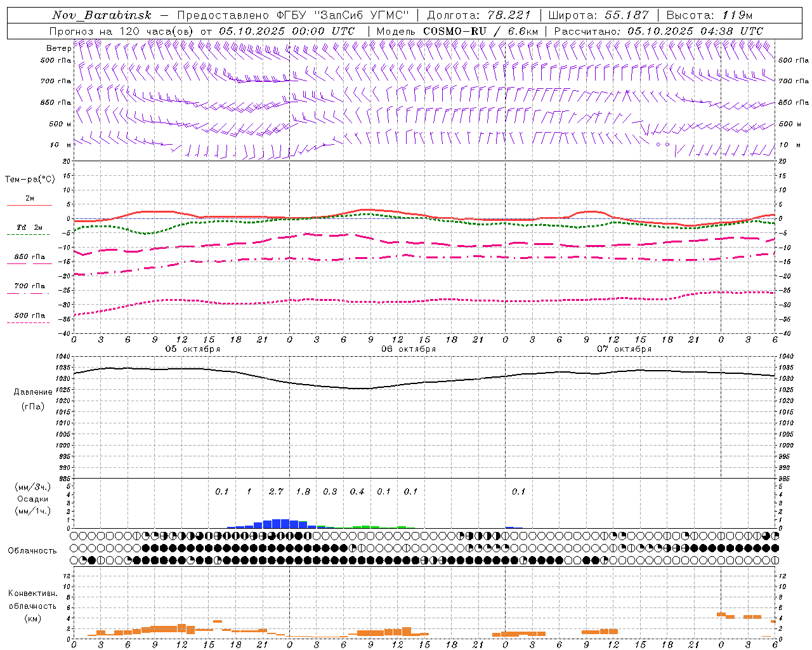The width and height of the screenshot is (812, 650).
Task: Click the '(мм/1ч.)' unit label
Action: click(33, 511)
